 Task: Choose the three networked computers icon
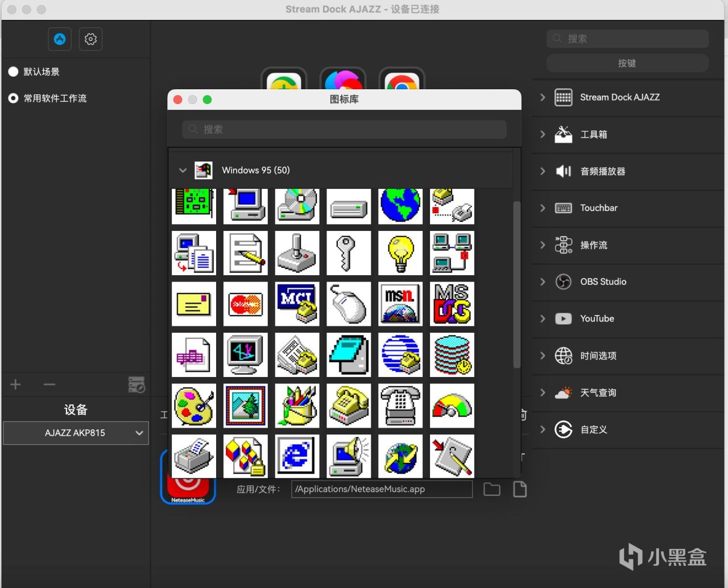tap(452, 253)
